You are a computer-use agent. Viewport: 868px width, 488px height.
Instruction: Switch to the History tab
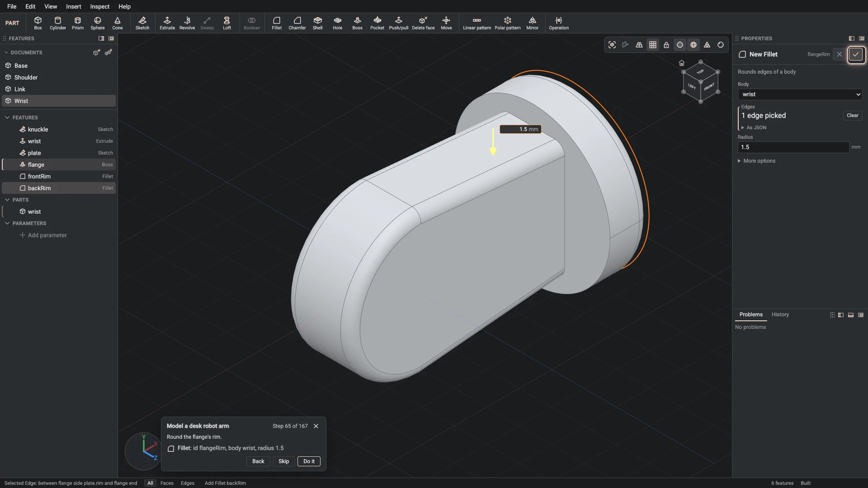point(780,314)
